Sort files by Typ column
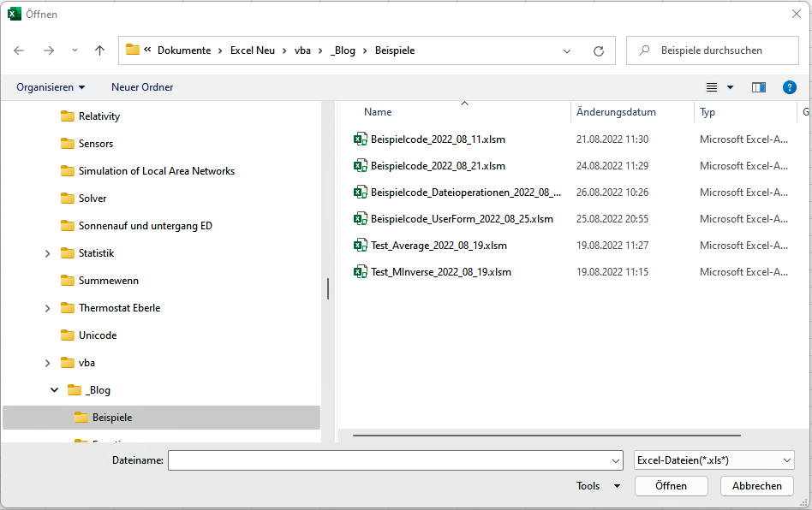812x510 pixels. [x=708, y=112]
